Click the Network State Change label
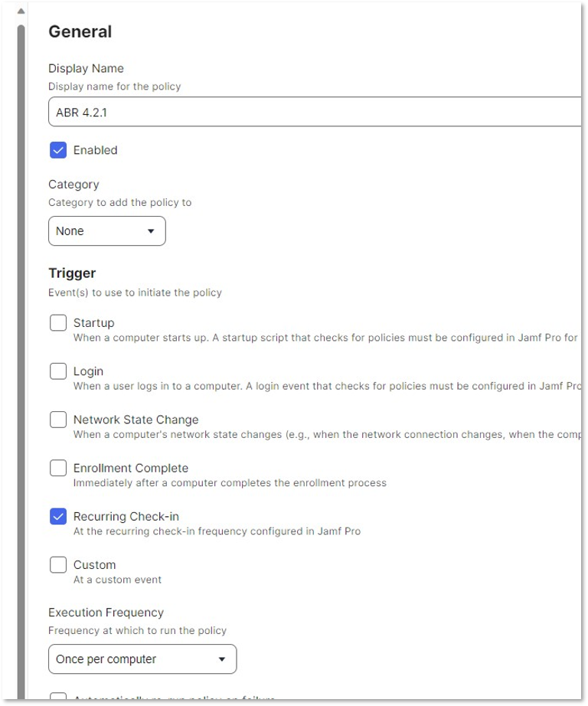The height and width of the screenshot is (706, 588). point(136,420)
